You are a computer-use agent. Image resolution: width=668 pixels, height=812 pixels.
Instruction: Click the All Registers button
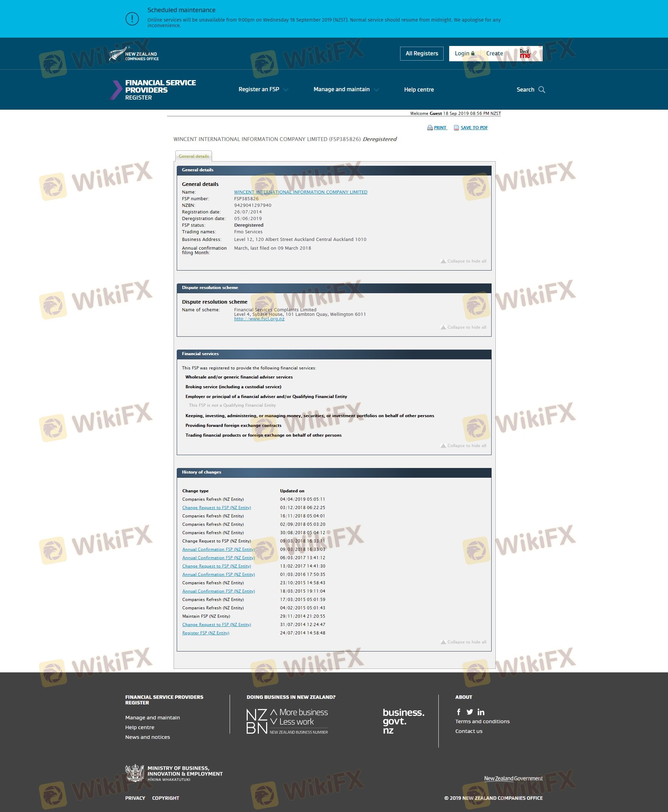point(421,54)
